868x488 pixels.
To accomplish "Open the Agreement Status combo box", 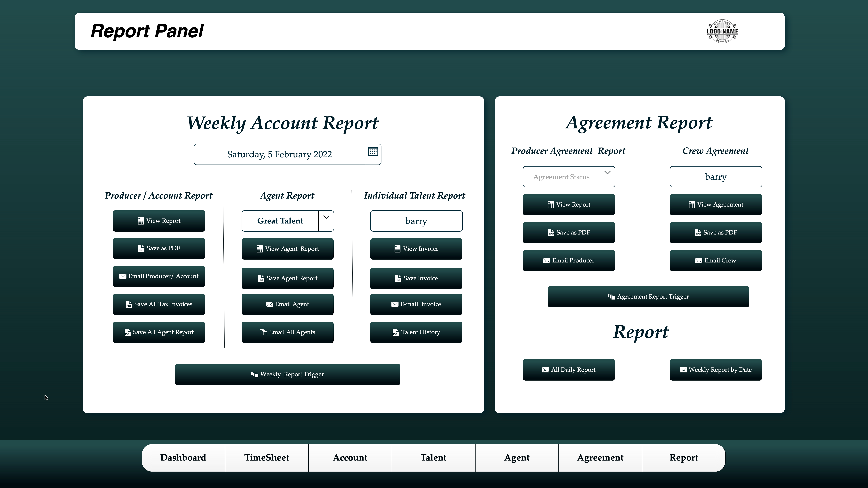I will 561,177.
